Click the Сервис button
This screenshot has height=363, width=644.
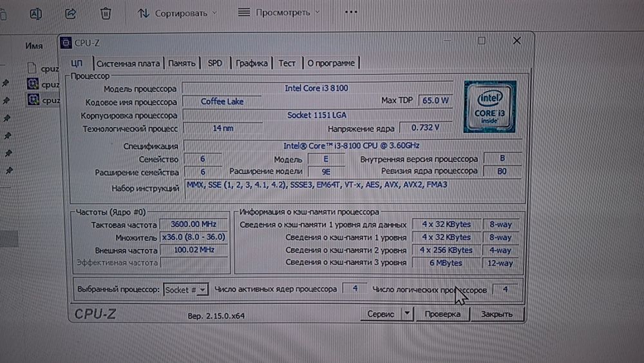click(x=381, y=314)
